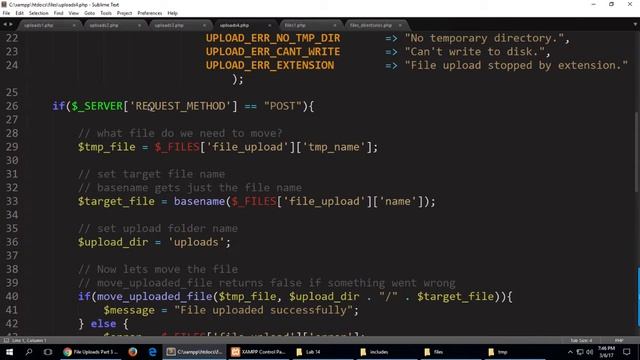This screenshot has width=640, height=360.
Task: Open the Tab Size: 4 selector
Action: 581,340
